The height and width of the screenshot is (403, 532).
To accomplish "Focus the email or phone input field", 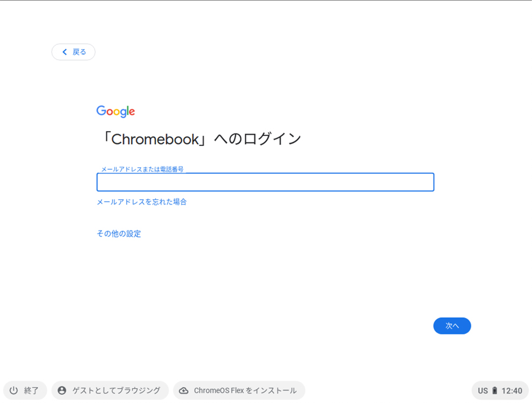I will tap(265, 182).
